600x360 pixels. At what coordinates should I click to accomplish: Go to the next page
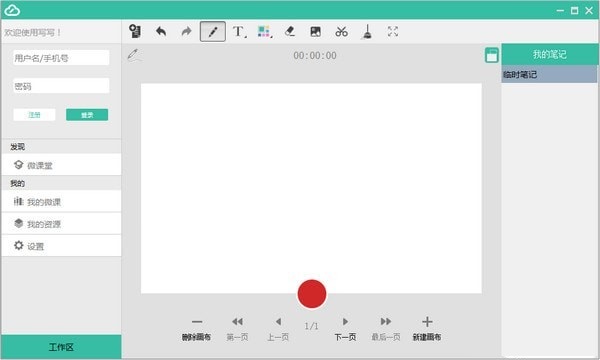pyautogui.click(x=345, y=329)
